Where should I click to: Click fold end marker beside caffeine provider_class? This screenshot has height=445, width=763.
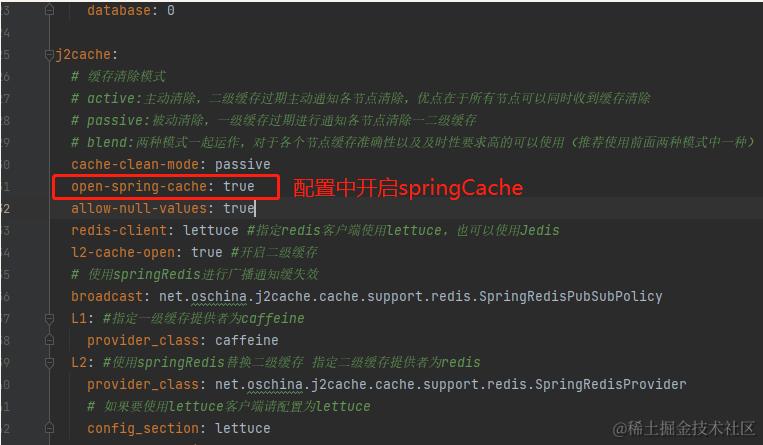(x=49, y=340)
